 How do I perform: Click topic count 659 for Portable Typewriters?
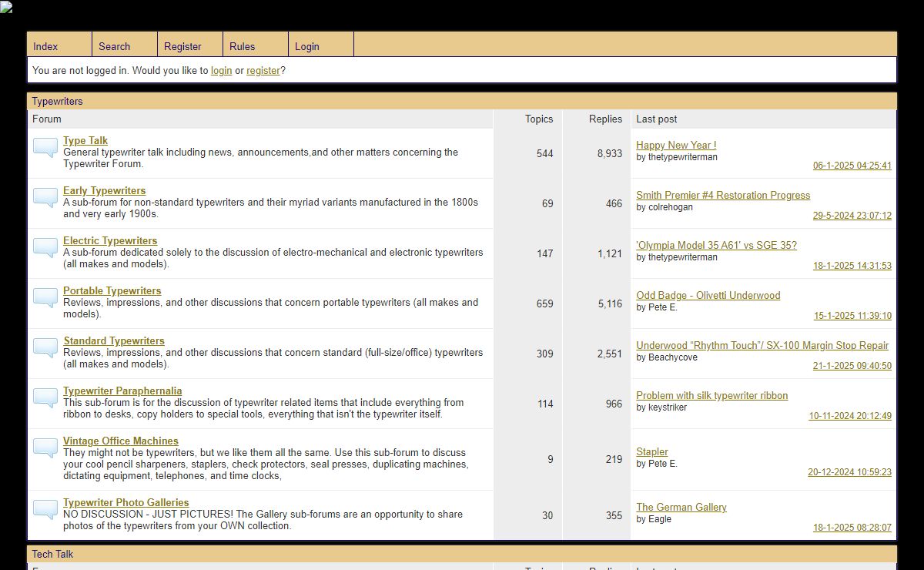pyautogui.click(x=545, y=303)
